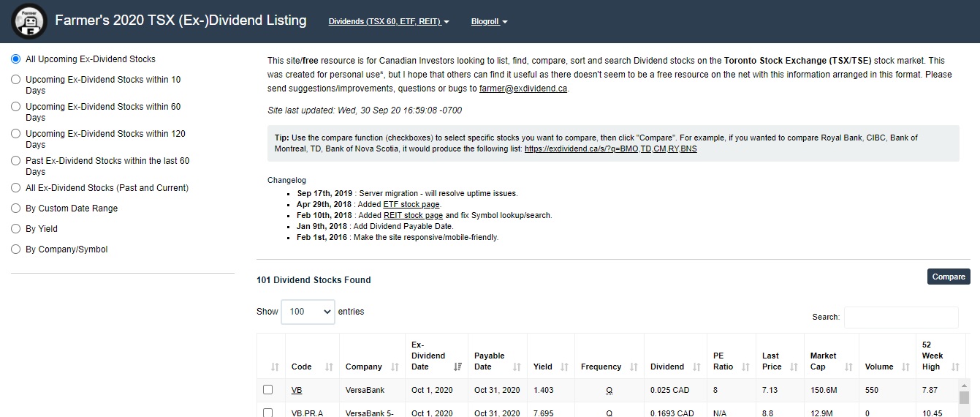The width and height of the screenshot is (980, 417).
Task: Sort by Last Price arrows icon
Action: [x=794, y=367]
